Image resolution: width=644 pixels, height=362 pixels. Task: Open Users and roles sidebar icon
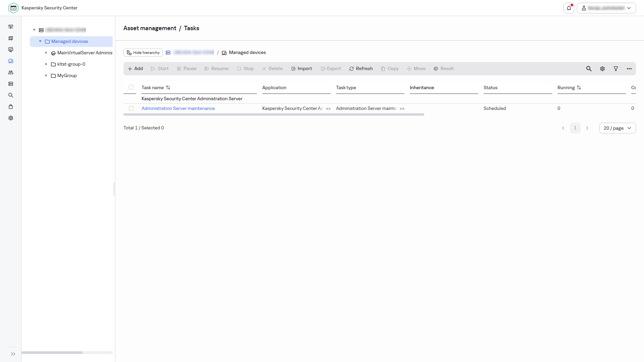[11, 72]
